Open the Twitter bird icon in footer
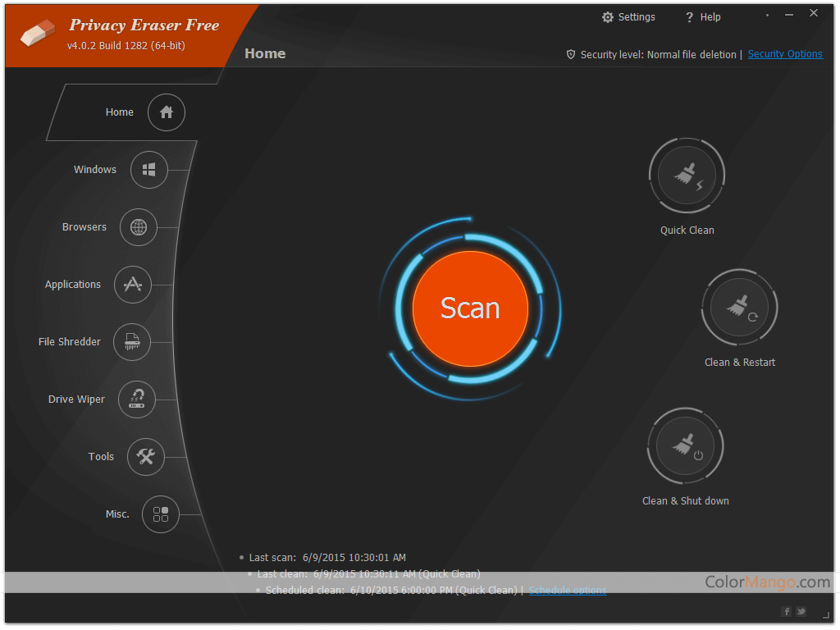Image resolution: width=840 pixels, height=630 pixels. (x=801, y=611)
